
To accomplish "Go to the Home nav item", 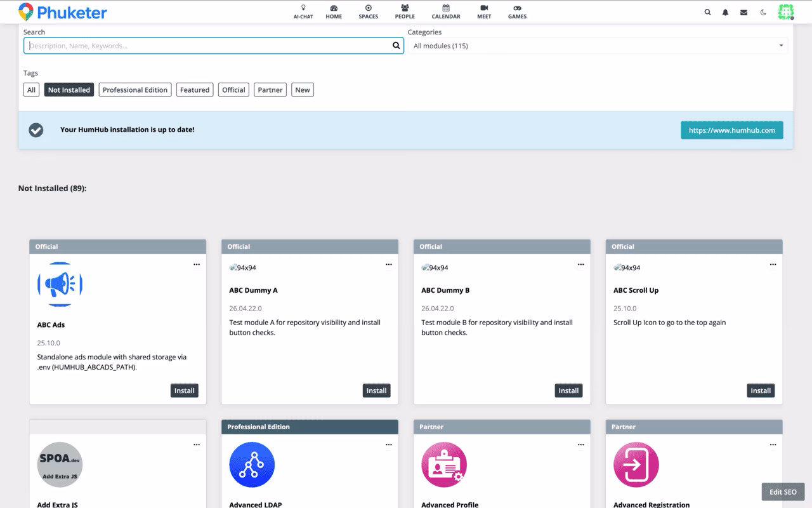I will [x=334, y=12].
